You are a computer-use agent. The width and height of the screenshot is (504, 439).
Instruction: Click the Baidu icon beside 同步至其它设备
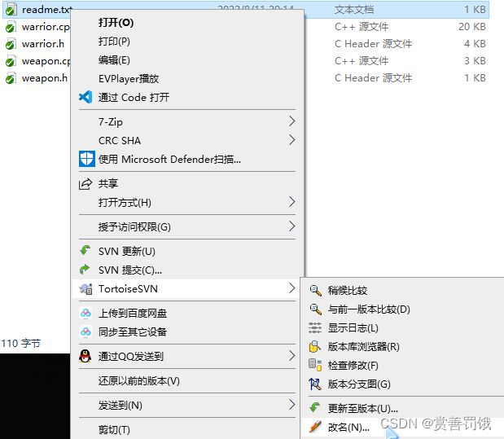point(85,331)
